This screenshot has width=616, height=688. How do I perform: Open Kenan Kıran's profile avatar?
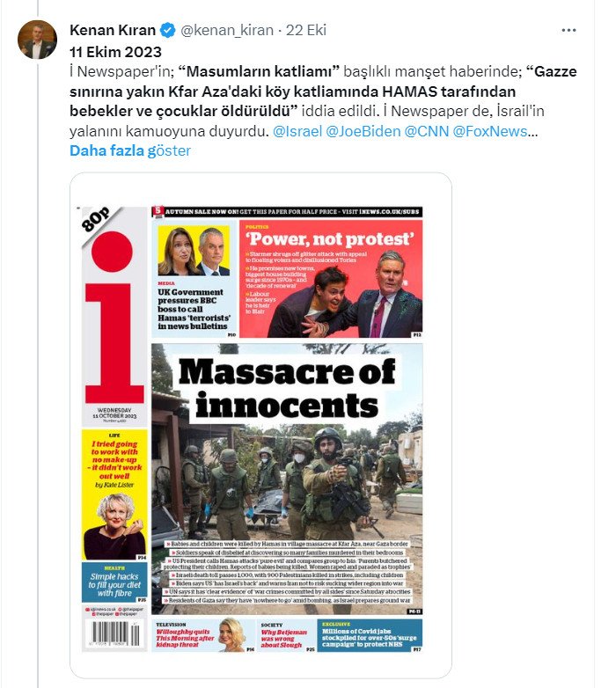click(37, 40)
